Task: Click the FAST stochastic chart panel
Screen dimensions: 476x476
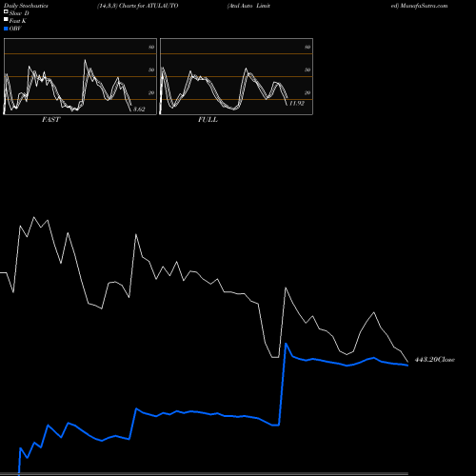Action: [x=80, y=76]
